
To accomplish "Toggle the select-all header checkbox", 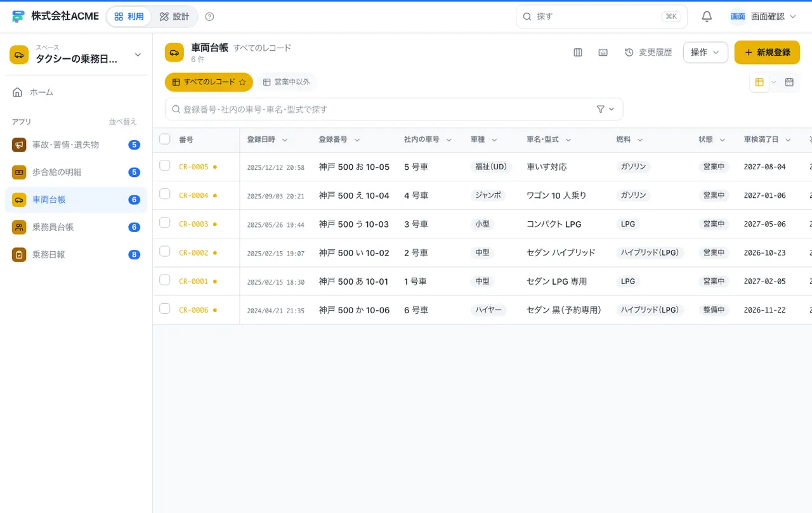I will 165,139.
